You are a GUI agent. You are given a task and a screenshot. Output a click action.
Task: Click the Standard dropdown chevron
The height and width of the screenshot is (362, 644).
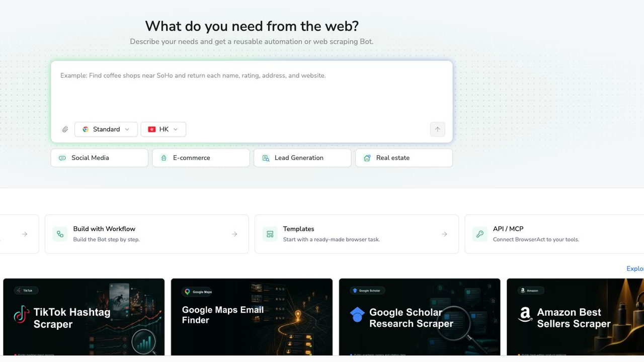pos(127,129)
